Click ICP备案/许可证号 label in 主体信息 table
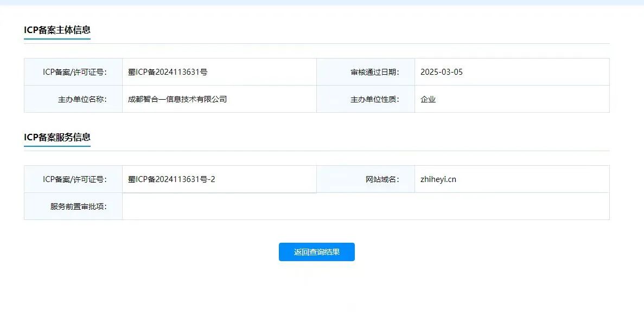Screen dimensions: 644x324 (75, 72)
